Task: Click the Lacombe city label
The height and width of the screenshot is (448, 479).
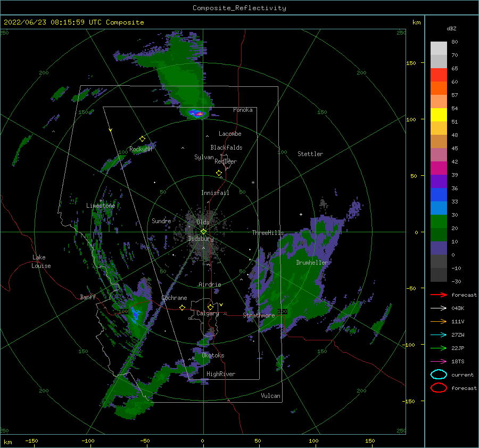Action: (x=230, y=134)
